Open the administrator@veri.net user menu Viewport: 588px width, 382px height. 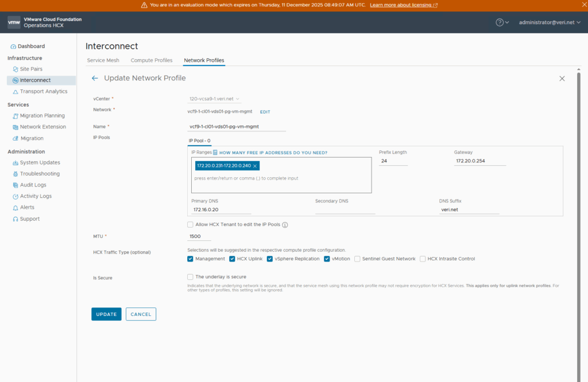click(x=550, y=22)
